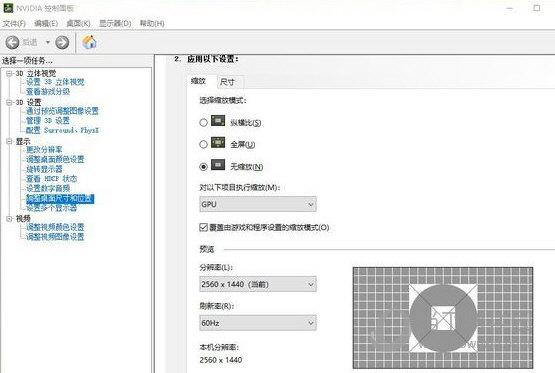Viewport: 555px width, 373px height.
Task: Click the 本机分辨率 2560 x 1440 value
Action: click(221, 360)
